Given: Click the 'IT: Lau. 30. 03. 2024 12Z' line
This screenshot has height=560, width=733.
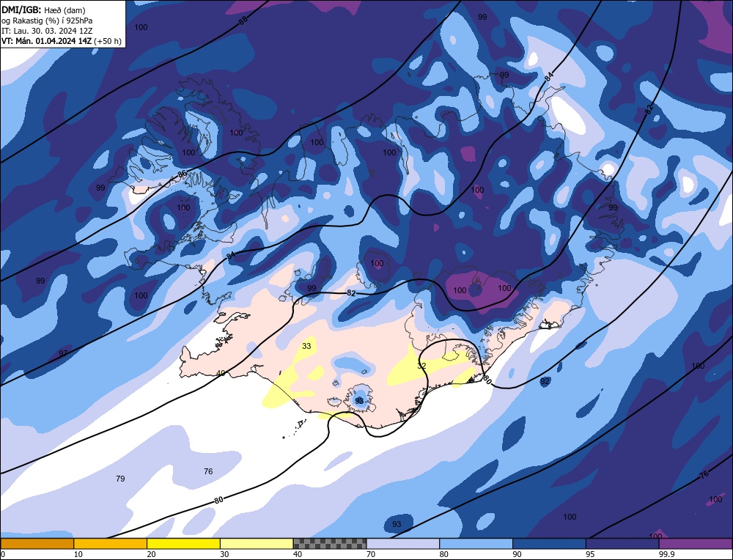Looking at the screenshot, I should pos(47,30).
